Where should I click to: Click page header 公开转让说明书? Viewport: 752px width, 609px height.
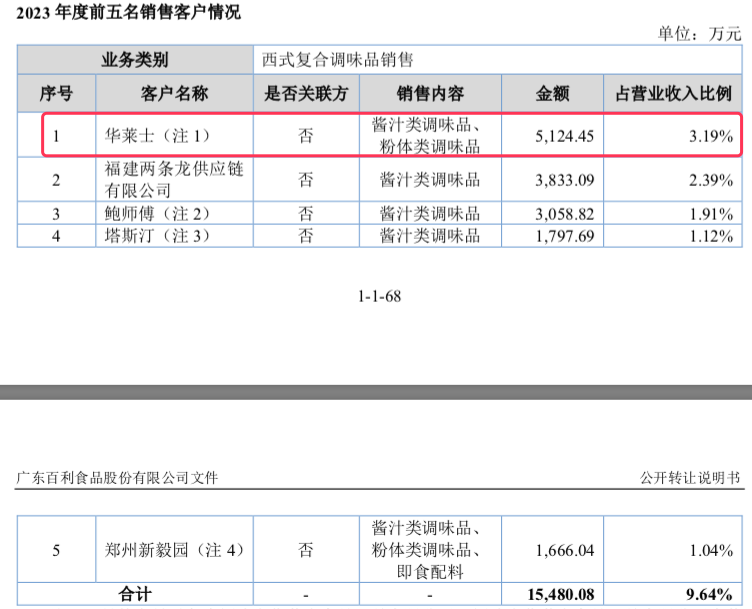tap(690, 478)
